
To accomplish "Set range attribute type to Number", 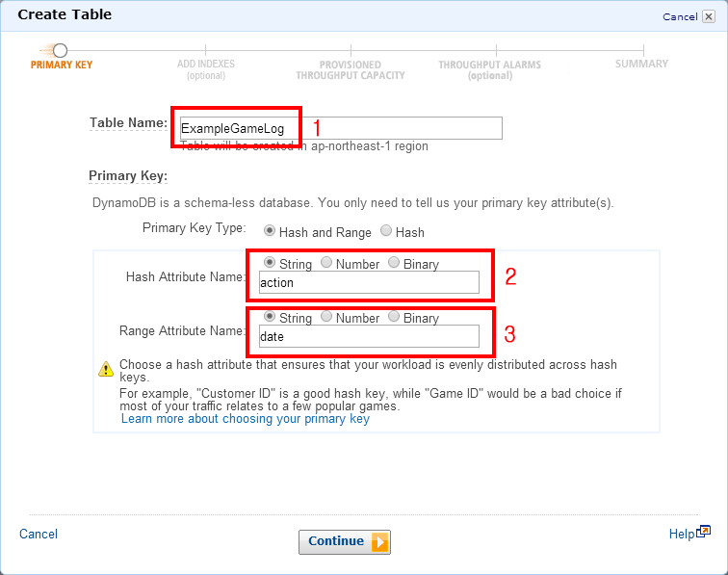I will click(326, 317).
